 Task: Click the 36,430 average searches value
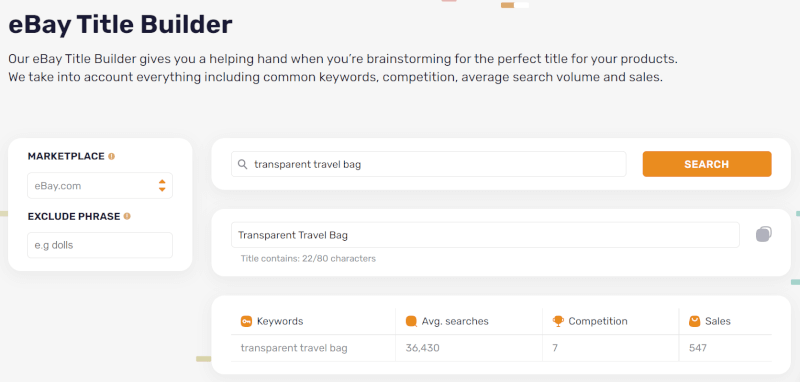(422, 348)
